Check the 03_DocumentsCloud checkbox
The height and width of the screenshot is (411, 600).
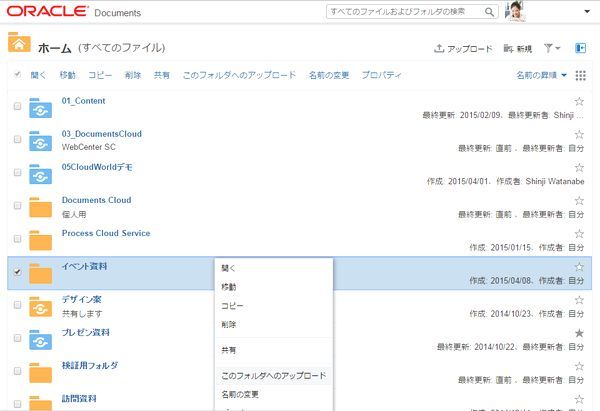coord(17,139)
